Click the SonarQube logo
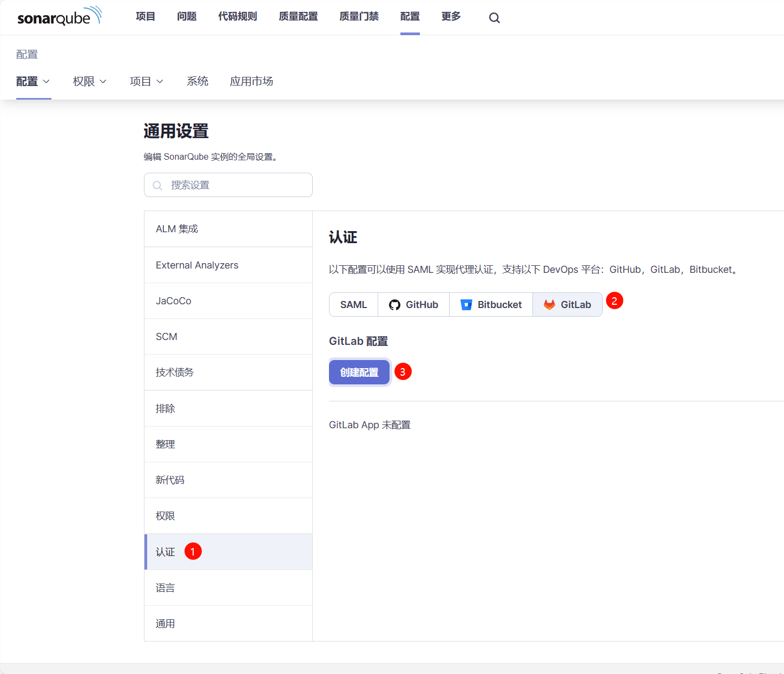The image size is (784, 674). (x=60, y=17)
